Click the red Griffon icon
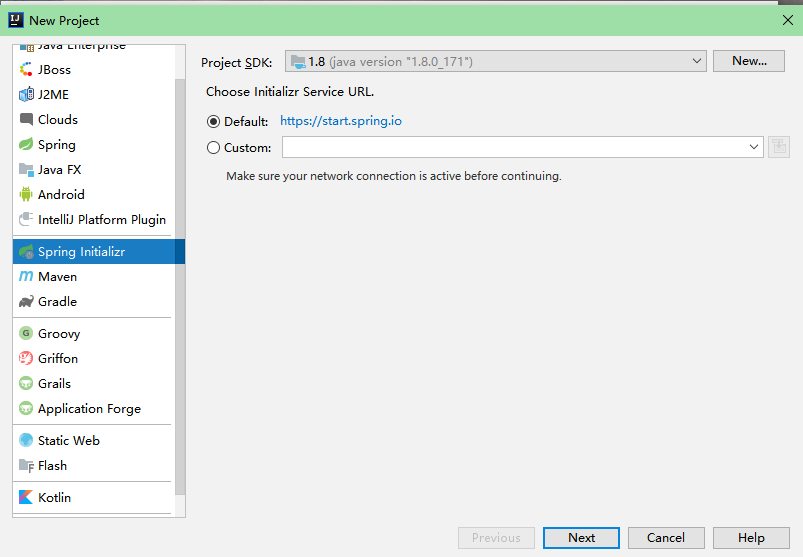The height and width of the screenshot is (557, 803). click(x=26, y=358)
